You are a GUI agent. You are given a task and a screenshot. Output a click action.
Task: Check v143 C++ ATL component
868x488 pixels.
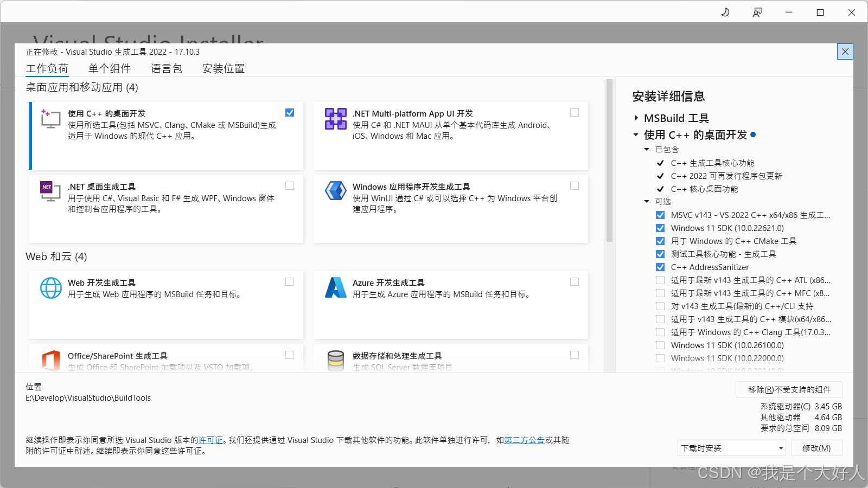pyautogui.click(x=660, y=280)
